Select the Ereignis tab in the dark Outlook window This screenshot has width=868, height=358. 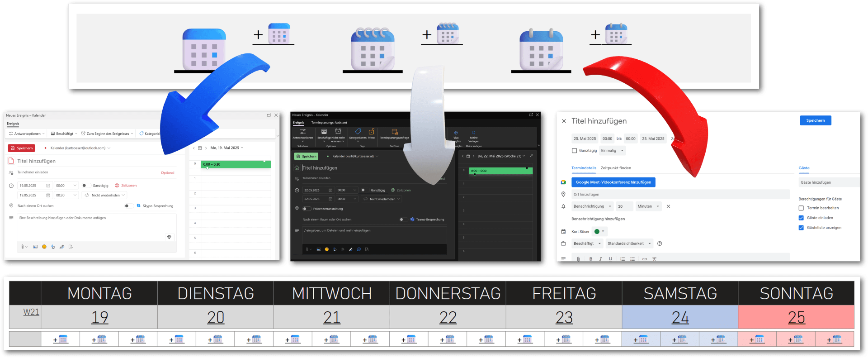coord(298,123)
